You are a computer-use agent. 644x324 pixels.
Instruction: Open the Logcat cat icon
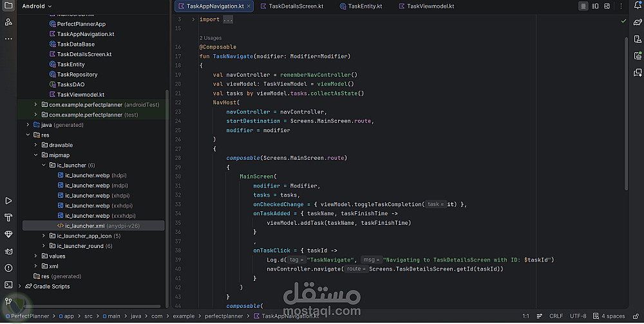8,251
